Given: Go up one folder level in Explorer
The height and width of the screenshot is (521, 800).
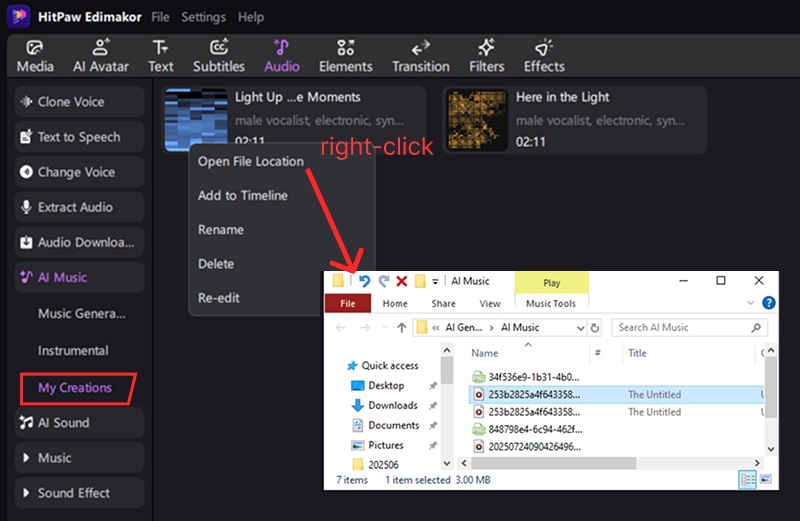Looking at the screenshot, I should click(402, 328).
